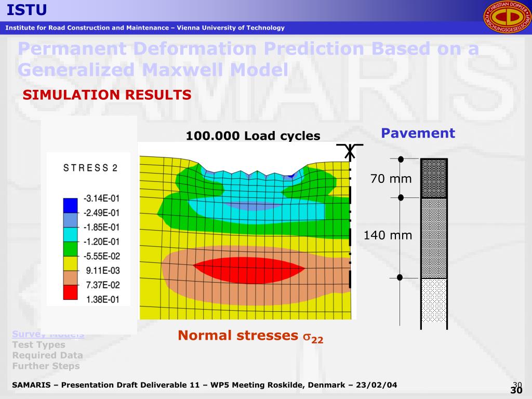Click the 70 mm dimension label
Viewport: 532px width, 399px height.
tap(391, 179)
